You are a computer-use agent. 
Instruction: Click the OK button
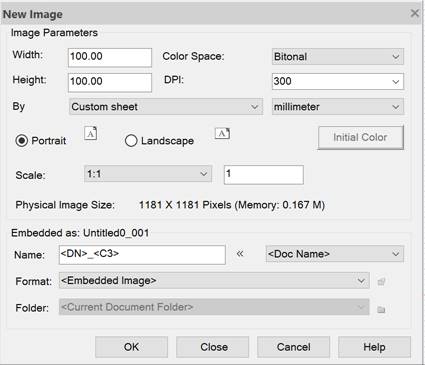131,347
